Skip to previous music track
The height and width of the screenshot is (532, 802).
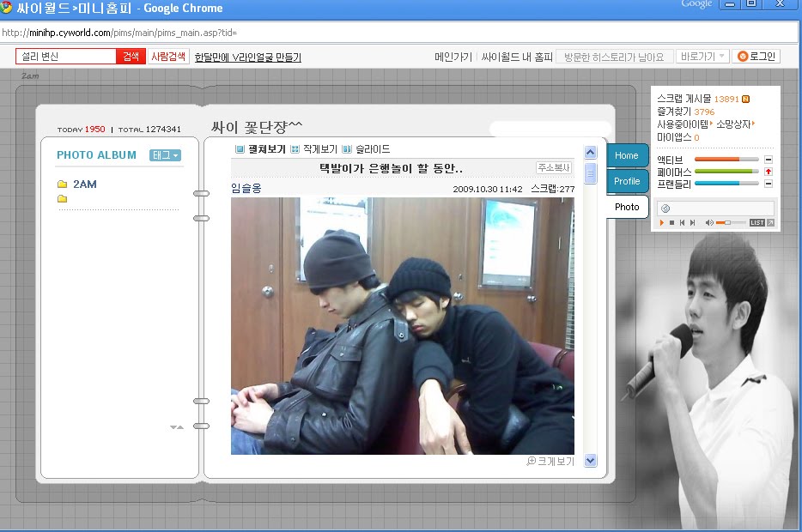tap(682, 223)
